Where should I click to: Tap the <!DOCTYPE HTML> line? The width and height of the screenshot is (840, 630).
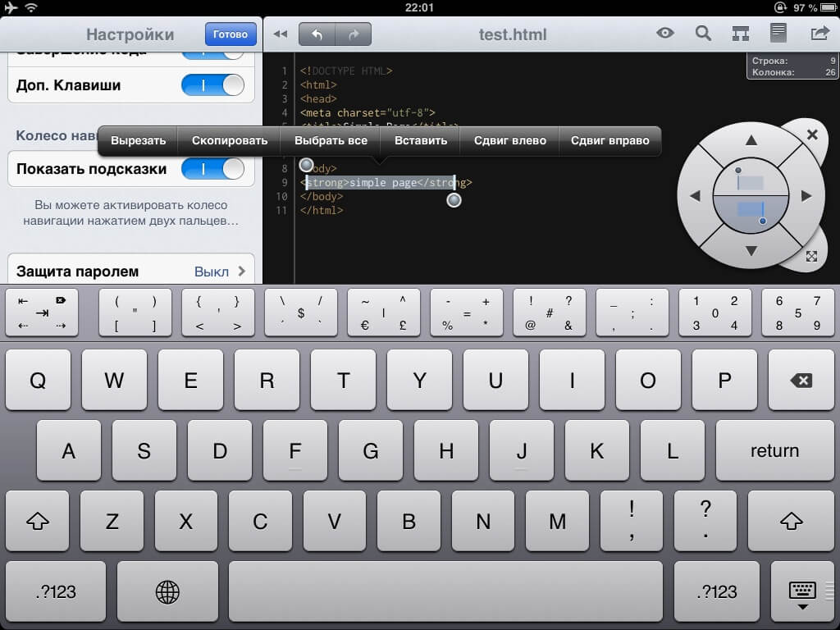click(x=346, y=71)
